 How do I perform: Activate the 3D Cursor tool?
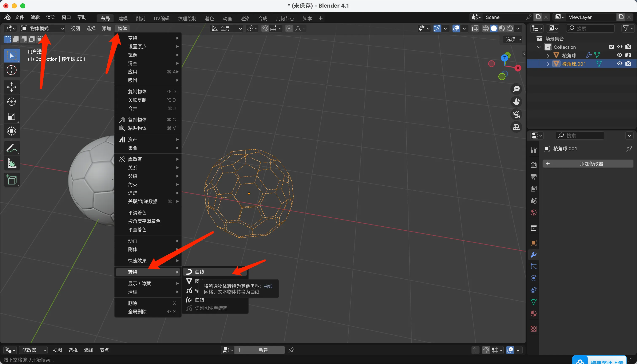[x=12, y=70]
